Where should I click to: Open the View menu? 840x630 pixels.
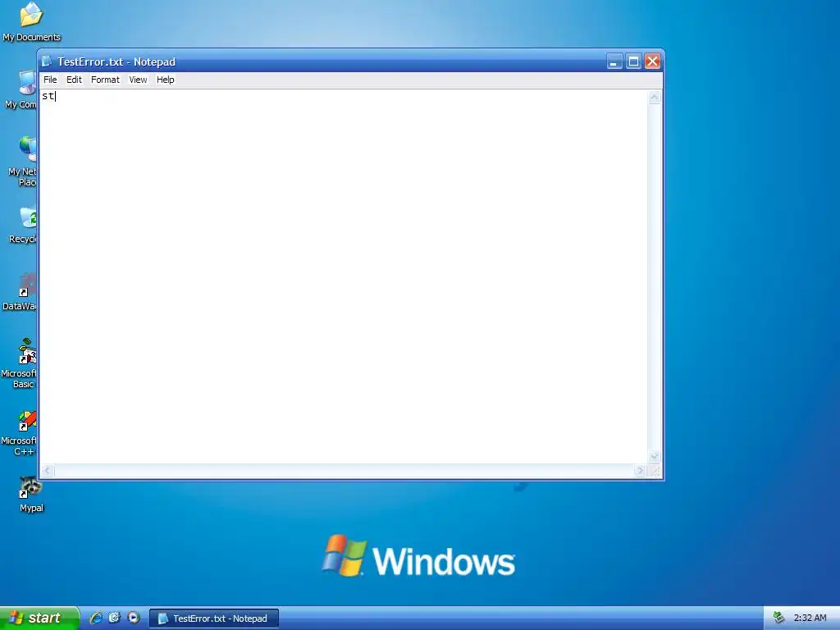click(138, 80)
